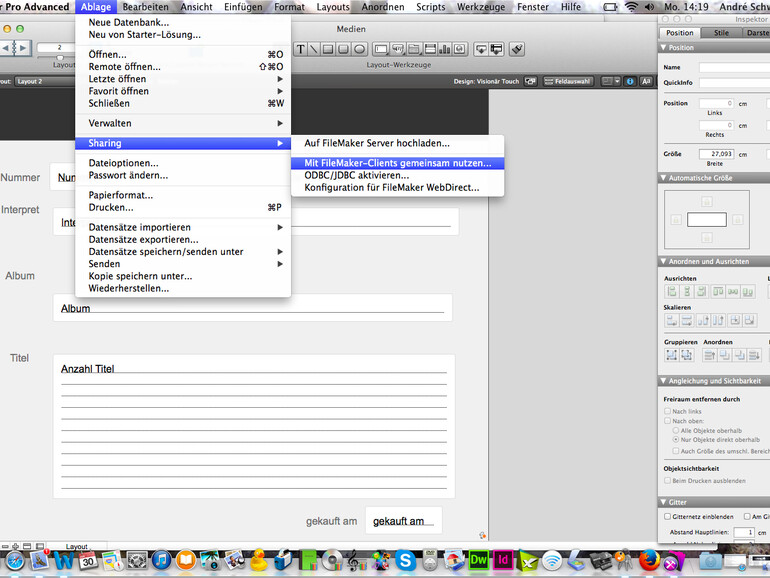
Task: Choose 'Mit FileMaker-Clients gemeinsam nutzen...'
Action: 397,163
